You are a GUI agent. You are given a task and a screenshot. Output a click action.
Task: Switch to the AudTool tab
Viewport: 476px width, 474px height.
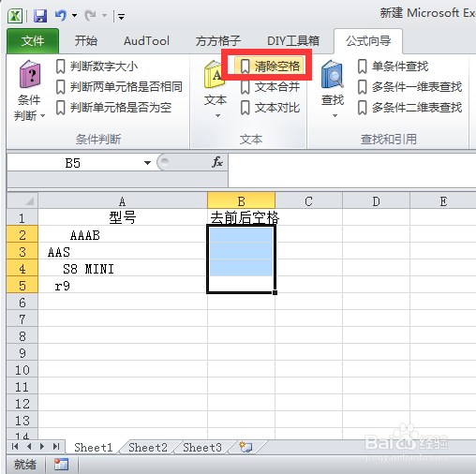pos(146,41)
